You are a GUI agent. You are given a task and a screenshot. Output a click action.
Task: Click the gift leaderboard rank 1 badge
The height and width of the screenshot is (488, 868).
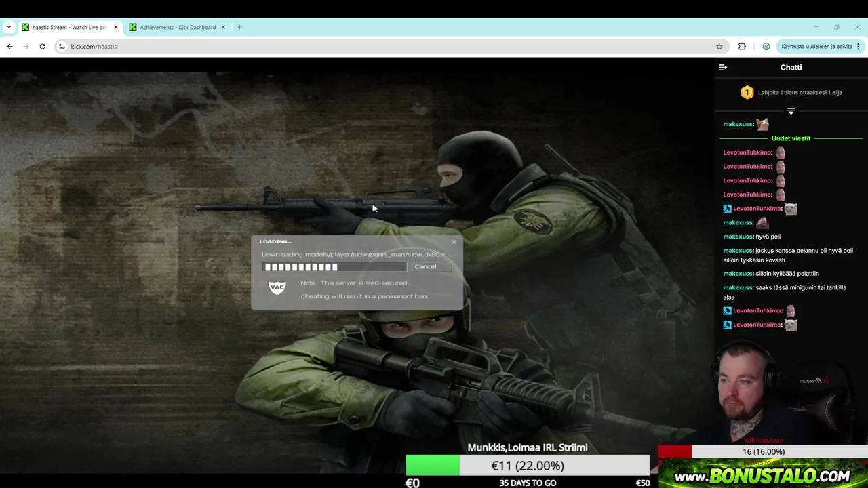coord(747,92)
